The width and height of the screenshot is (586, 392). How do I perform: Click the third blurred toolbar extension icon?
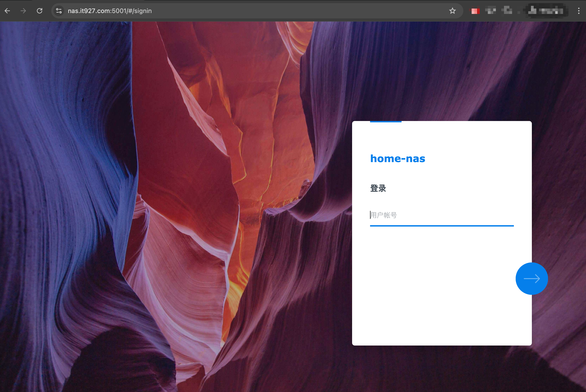pyautogui.click(x=507, y=11)
